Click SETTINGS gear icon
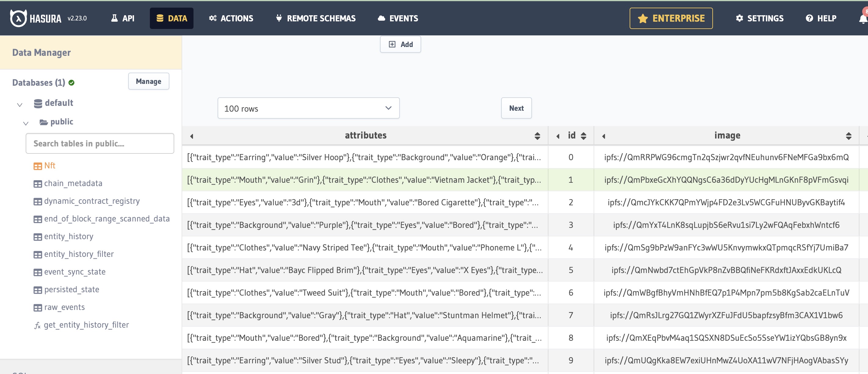Screen dimensions: 868x374 click(740, 18)
